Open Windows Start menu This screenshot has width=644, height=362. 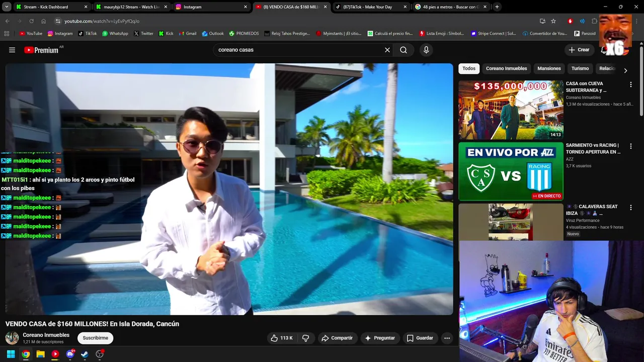click(x=11, y=354)
